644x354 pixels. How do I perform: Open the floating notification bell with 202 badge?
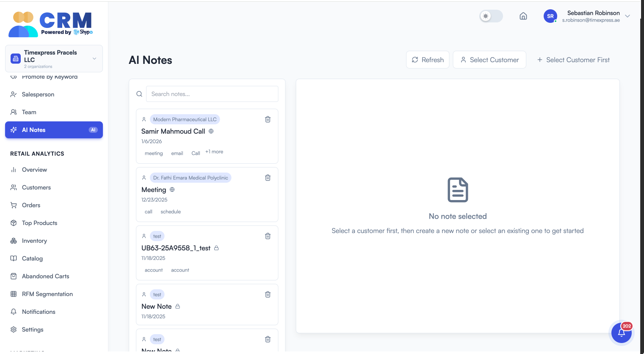point(622,333)
